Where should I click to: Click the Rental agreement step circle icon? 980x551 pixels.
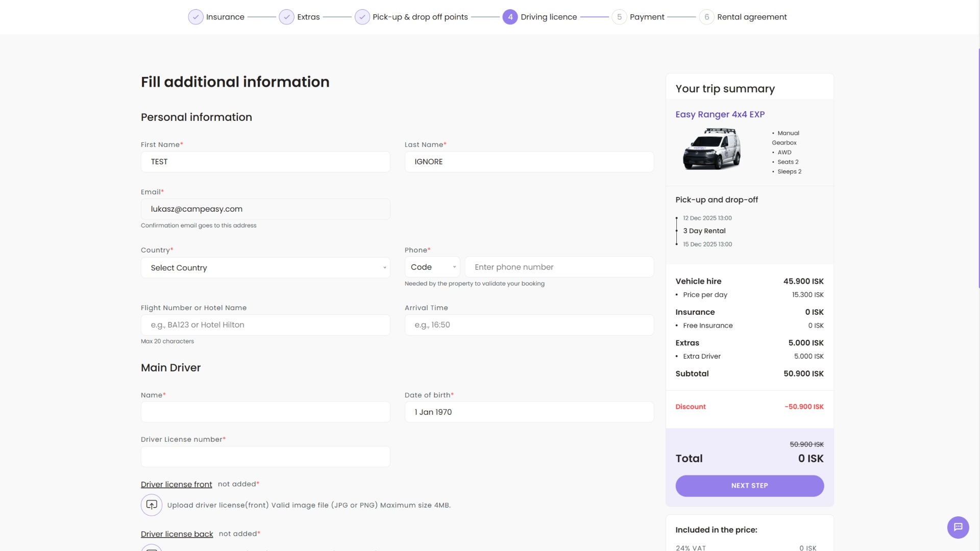tap(706, 17)
